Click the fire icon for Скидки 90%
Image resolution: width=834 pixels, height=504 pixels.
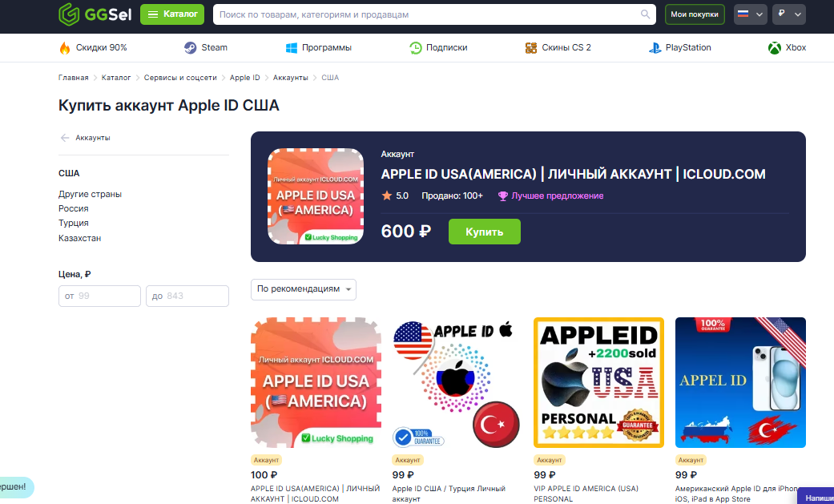click(64, 48)
